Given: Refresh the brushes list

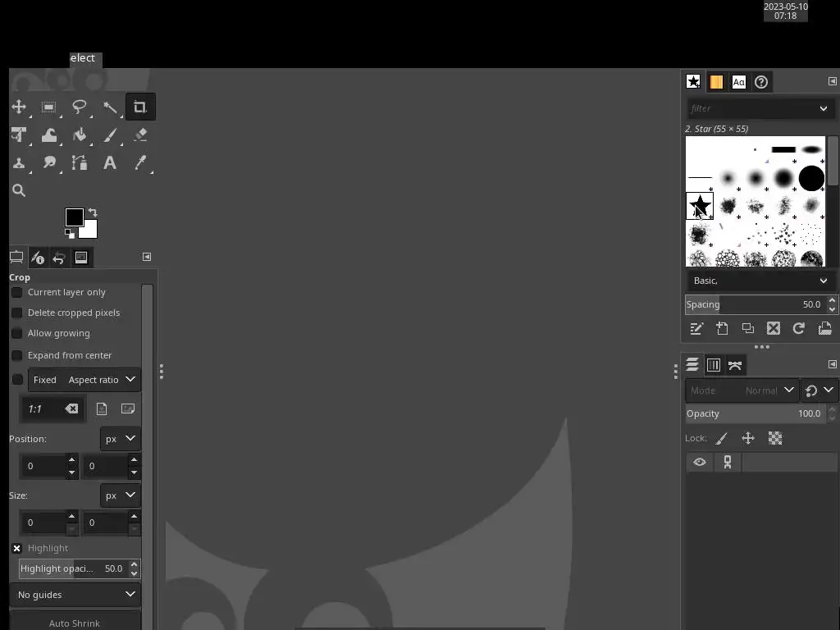Looking at the screenshot, I should click(x=799, y=328).
